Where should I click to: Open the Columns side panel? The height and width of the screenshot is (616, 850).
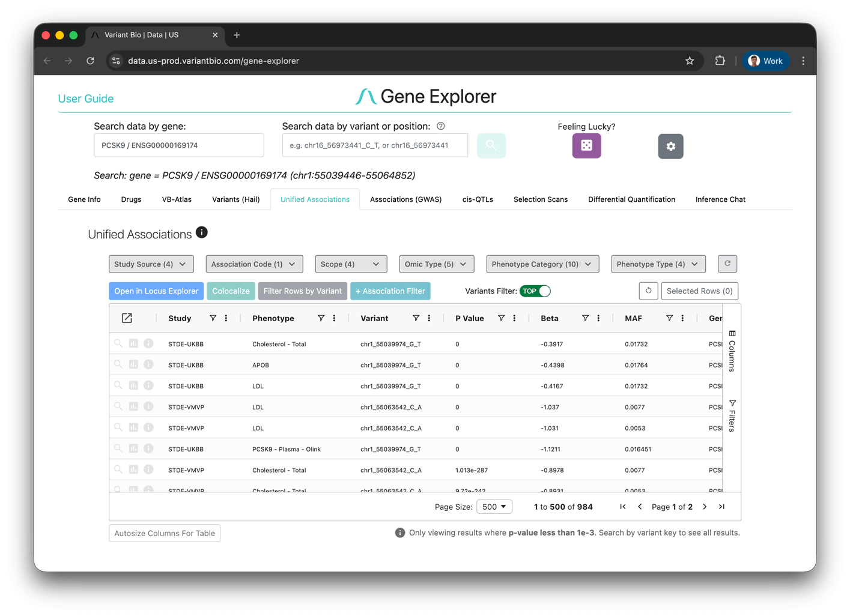pyautogui.click(x=732, y=351)
